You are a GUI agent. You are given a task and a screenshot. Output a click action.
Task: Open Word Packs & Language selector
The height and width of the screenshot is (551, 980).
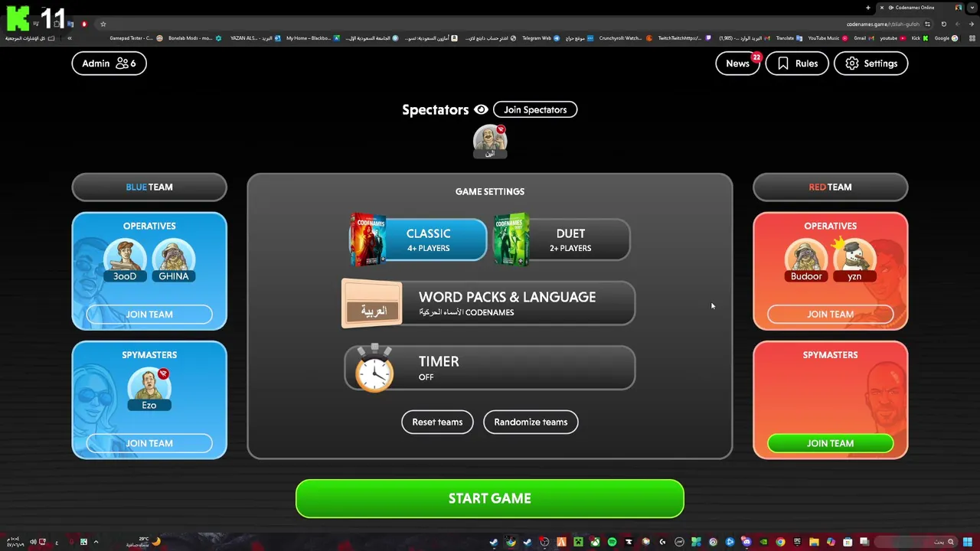488,304
